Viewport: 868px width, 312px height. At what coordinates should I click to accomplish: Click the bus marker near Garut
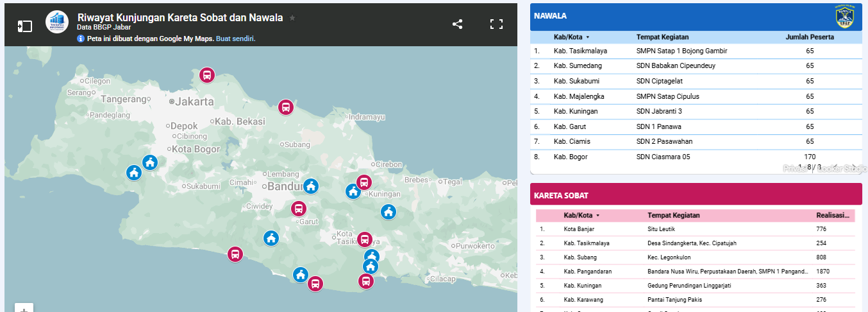point(299,209)
